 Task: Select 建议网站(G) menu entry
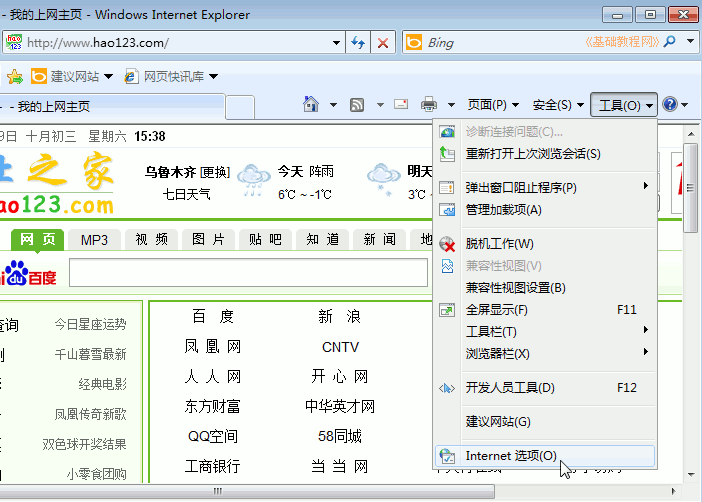pyautogui.click(x=545, y=421)
